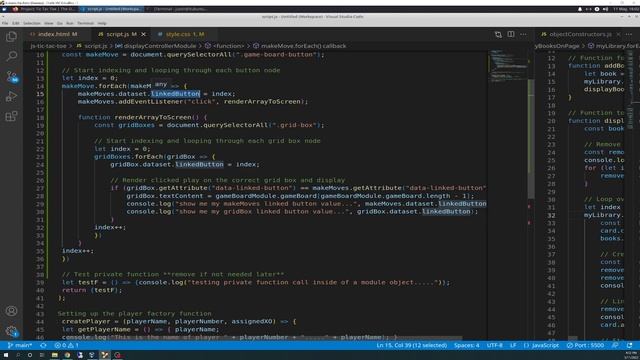Image resolution: width=640 pixels, height=360 pixels.
Task: Click the vertical scrollbar of script.js editor
Action: tap(531, 139)
